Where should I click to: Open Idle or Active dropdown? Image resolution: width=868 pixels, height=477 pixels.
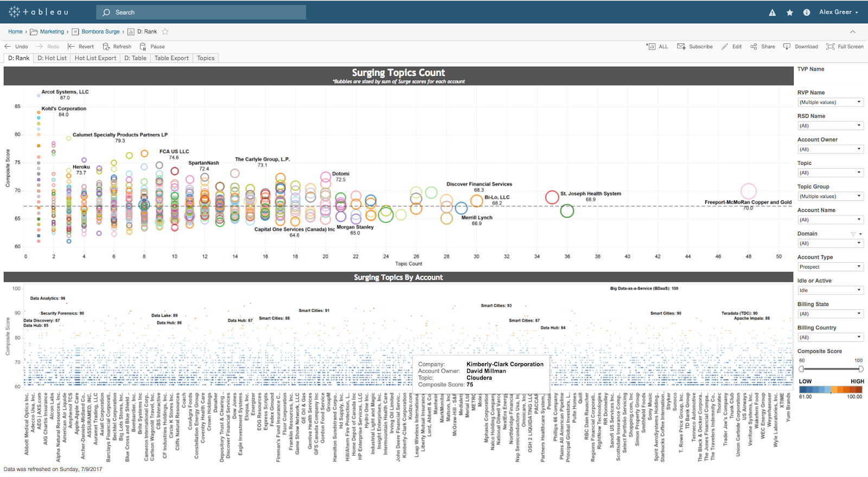[x=830, y=290]
